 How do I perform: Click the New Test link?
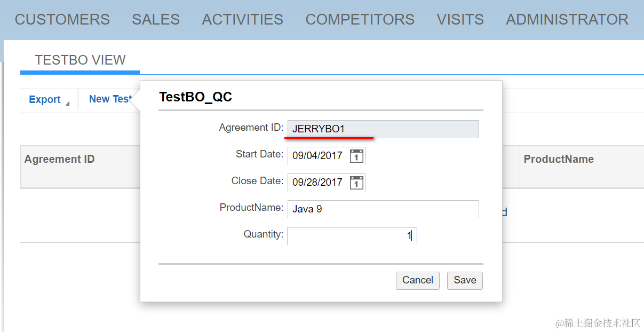click(x=110, y=99)
